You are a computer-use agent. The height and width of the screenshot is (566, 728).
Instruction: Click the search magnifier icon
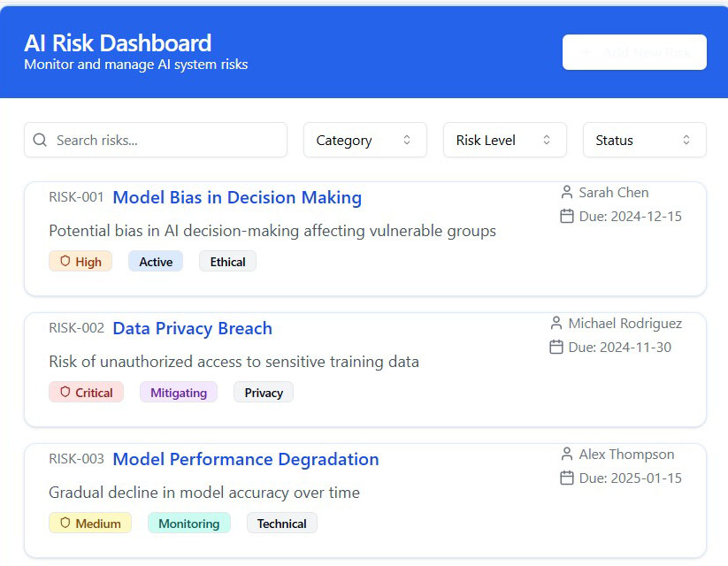[40, 140]
